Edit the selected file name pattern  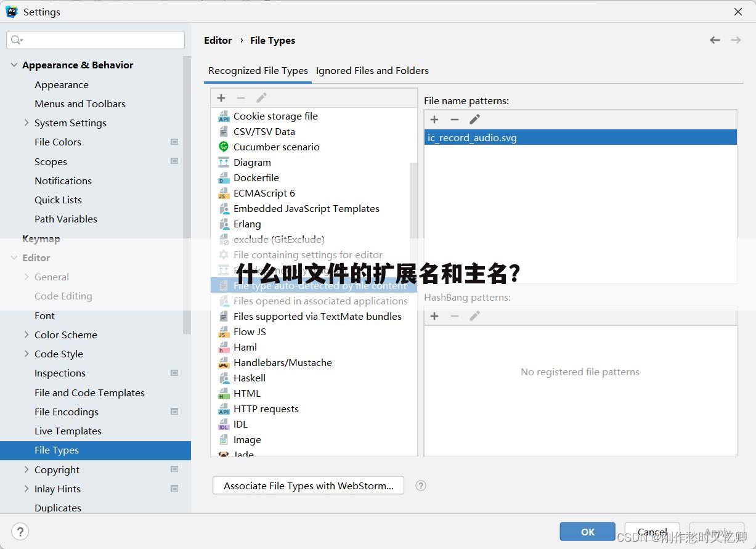click(474, 120)
